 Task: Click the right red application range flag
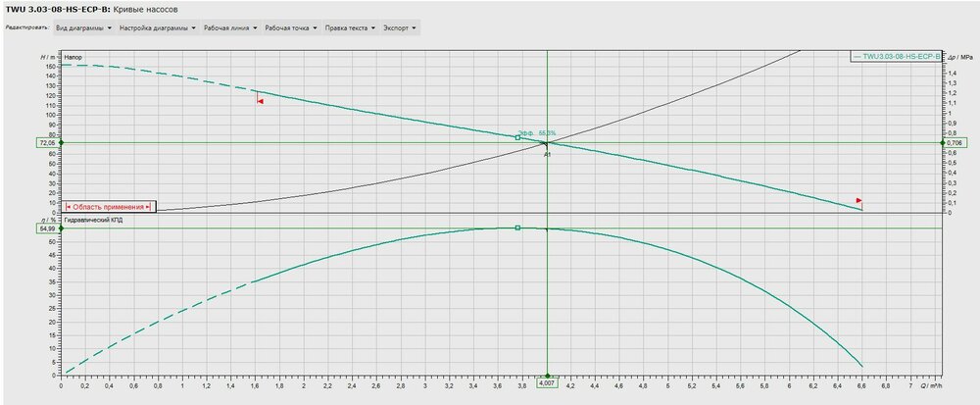(x=858, y=201)
